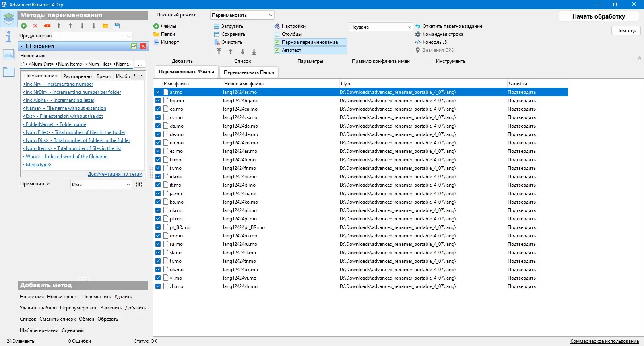Open Консоль JS tool
Viewport: 644px width, 346px height.
tap(431, 42)
